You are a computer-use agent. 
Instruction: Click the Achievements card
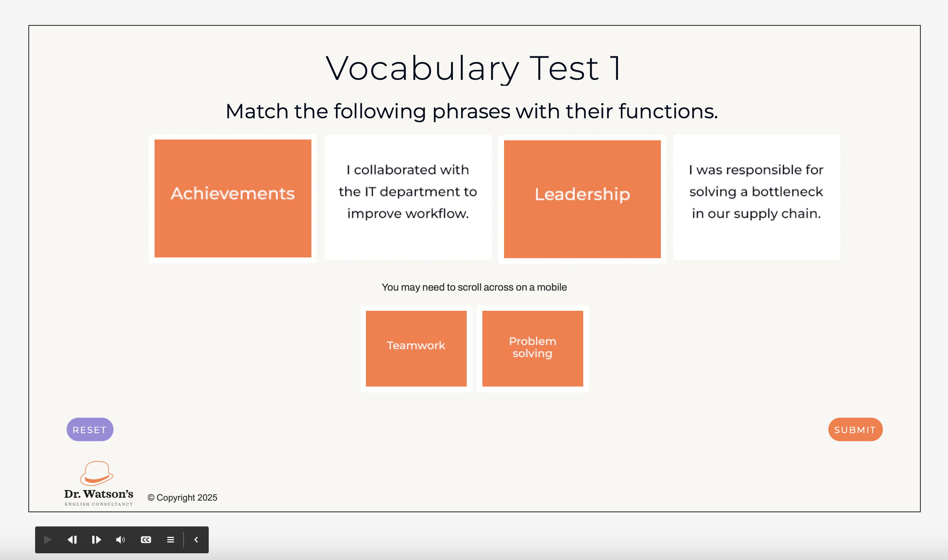click(x=233, y=198)
